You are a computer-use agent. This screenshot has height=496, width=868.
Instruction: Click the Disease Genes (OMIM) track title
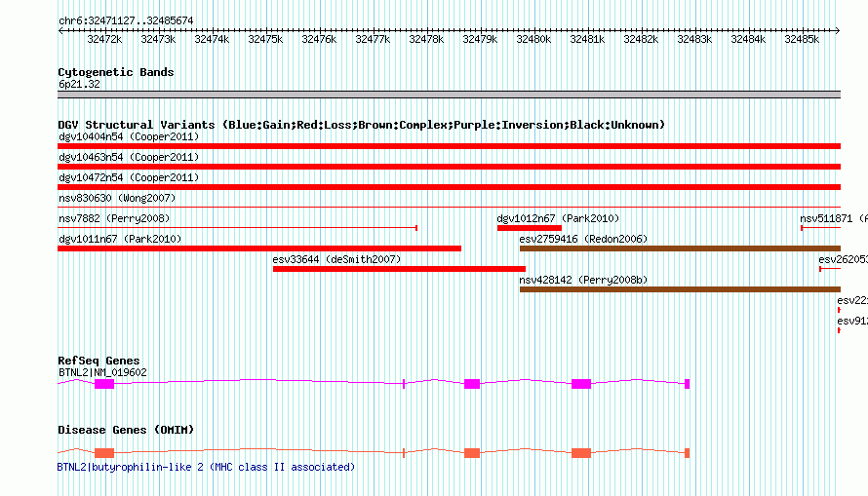(x=126, y=430)
